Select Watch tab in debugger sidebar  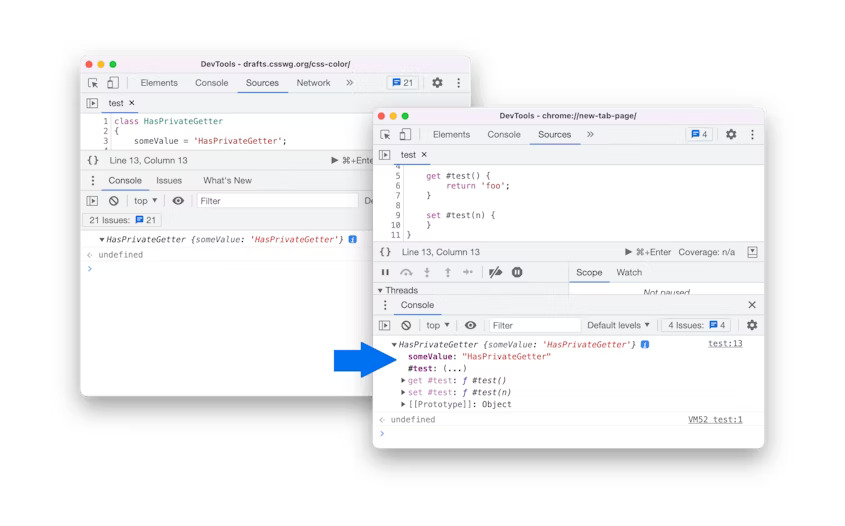[629, 273]
